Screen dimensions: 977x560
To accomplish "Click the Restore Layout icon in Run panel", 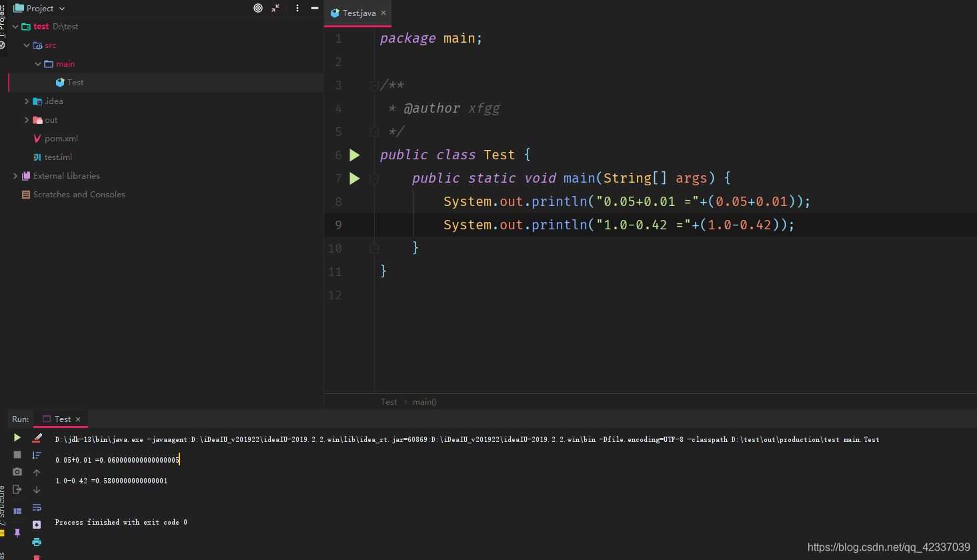I will [17, 511].
